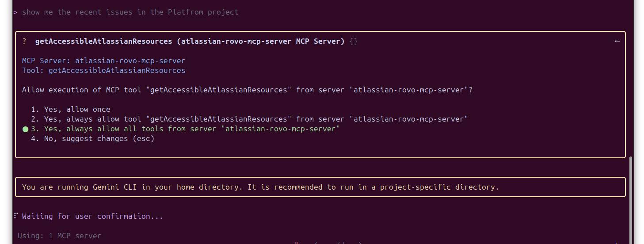This screenshot has width=644, height=244.
Task: Click the question mark icon in the dialog header
Action: coord(24,41)
